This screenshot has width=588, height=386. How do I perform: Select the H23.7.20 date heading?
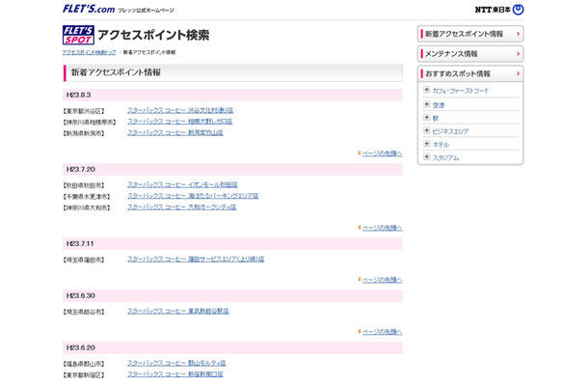tap(232, 169)
